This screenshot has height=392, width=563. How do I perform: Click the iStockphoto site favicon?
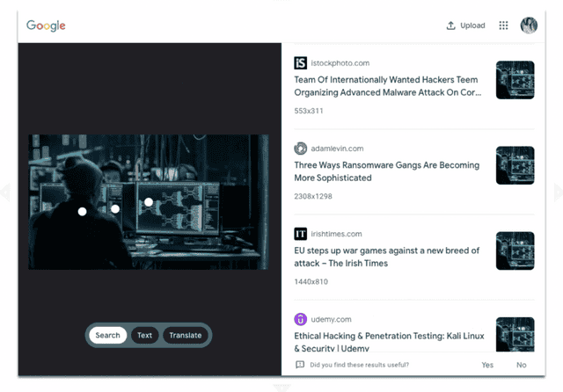pyautogui.click(x=301, y=63)
